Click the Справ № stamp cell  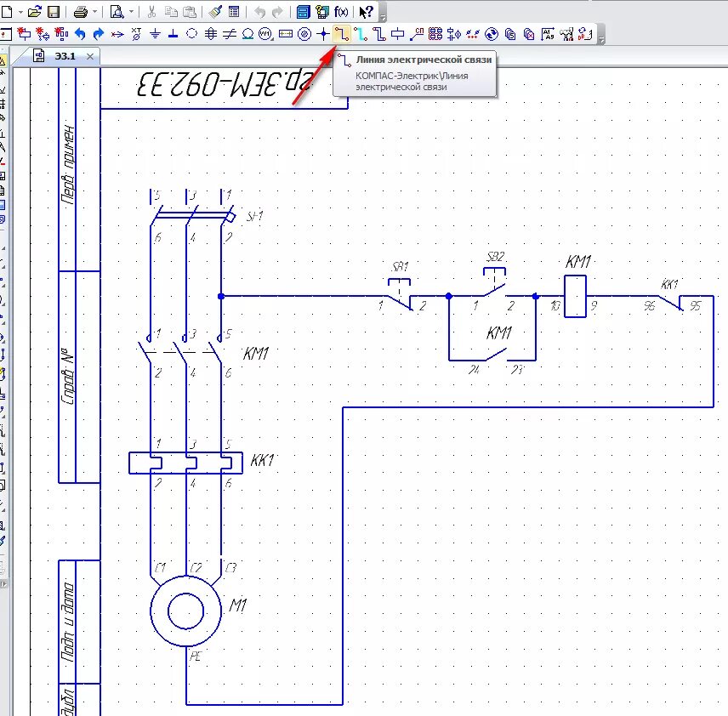click(x=68, y=377)
